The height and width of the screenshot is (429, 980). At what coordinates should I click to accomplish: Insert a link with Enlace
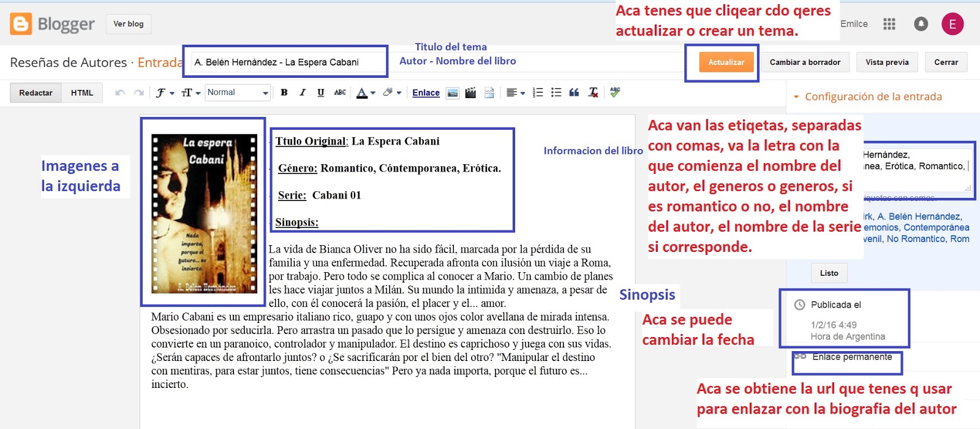(426, 93)
